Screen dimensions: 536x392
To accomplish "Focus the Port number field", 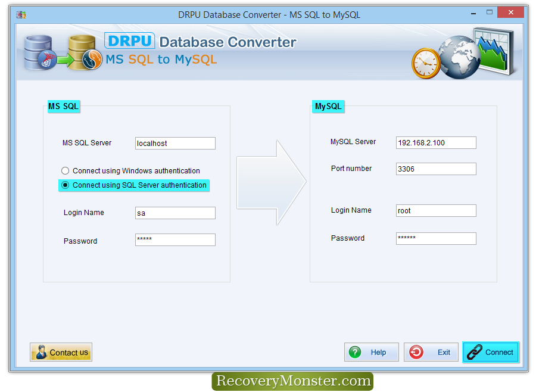I will [436, 169].
